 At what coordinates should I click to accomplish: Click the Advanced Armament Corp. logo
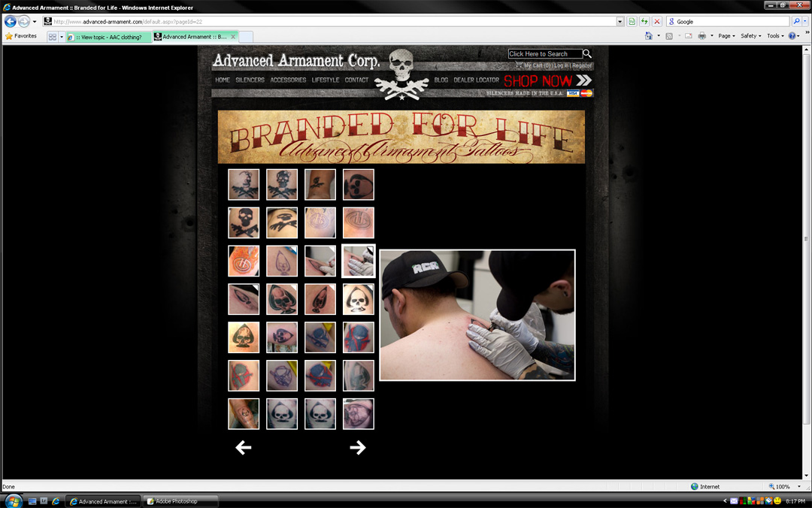tap(296, 61)
